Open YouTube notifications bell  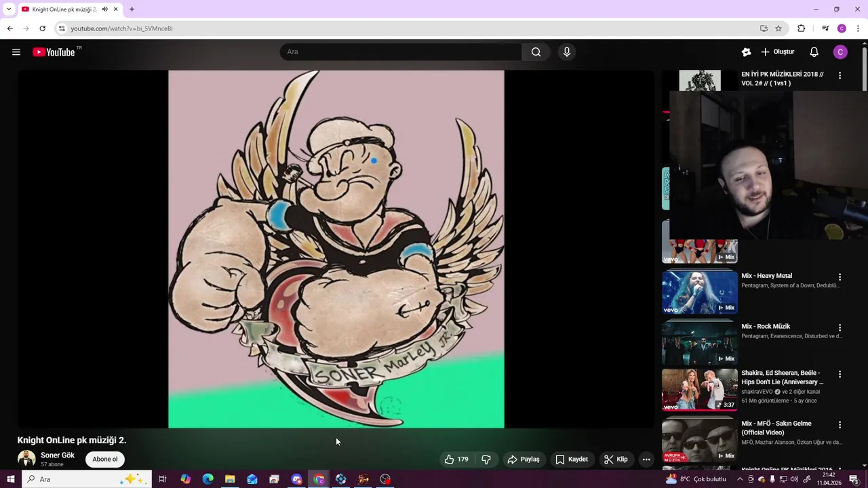tap(814, 52)
